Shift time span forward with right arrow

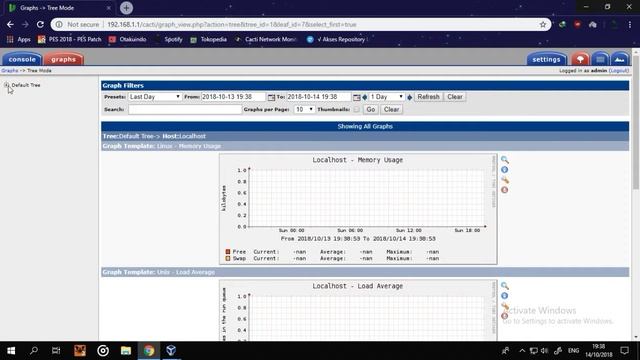pos(410,97)
